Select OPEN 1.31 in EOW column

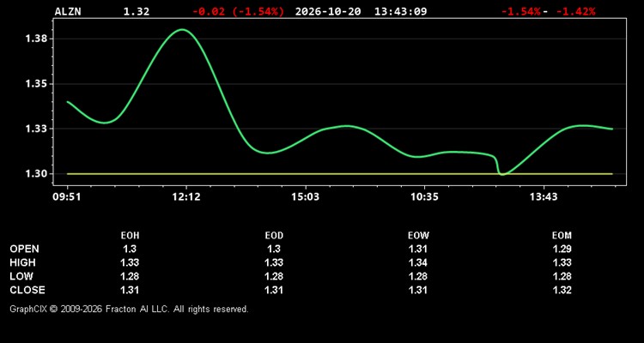coord(417,249)
